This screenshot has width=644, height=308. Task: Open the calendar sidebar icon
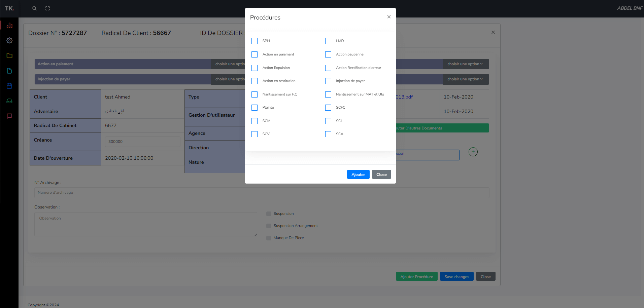pyautogui.click(x=9, y=86)
